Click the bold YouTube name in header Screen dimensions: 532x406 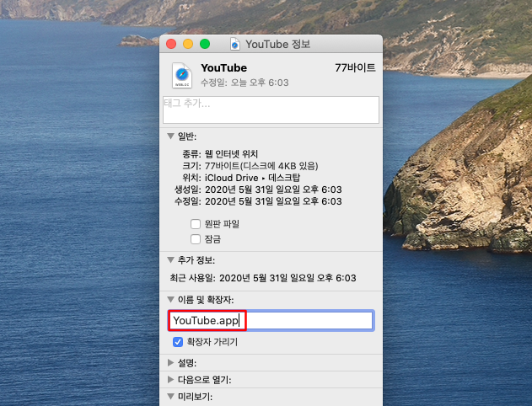tap(224, 67)
